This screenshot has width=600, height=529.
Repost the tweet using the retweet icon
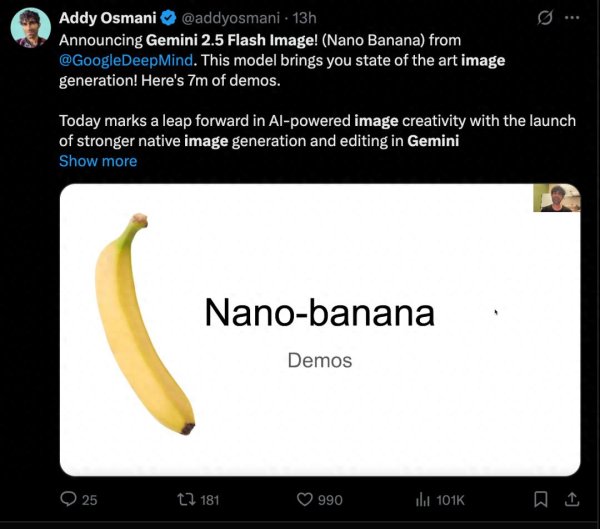click(x=185, y=499)
